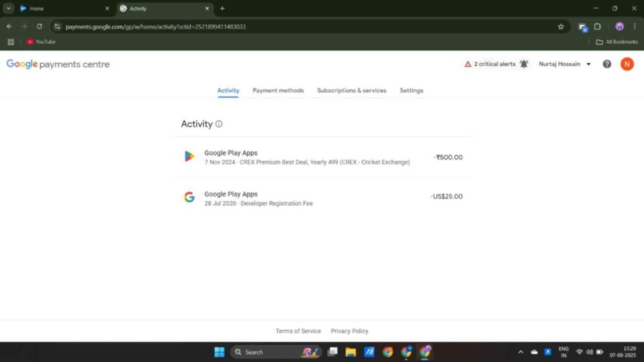This screenshot has height=362, width=644.
Task: Open the Terms of Service link
Action: click(x=298, y=331)
